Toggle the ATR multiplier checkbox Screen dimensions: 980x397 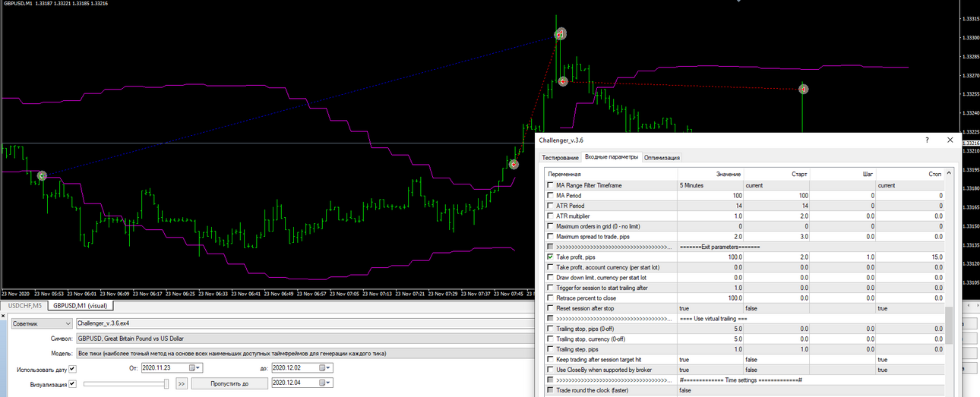click(x=550, y=216)
